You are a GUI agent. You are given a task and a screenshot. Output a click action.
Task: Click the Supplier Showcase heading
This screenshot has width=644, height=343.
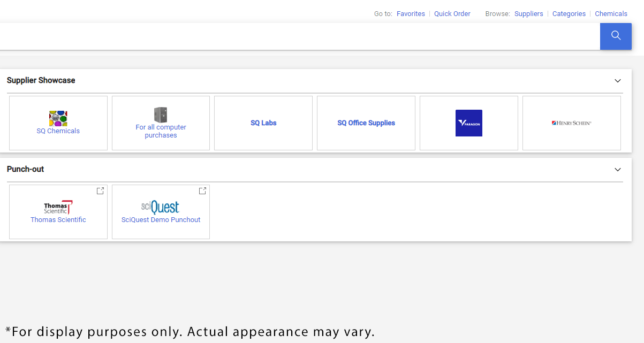(x=41, y=80)
